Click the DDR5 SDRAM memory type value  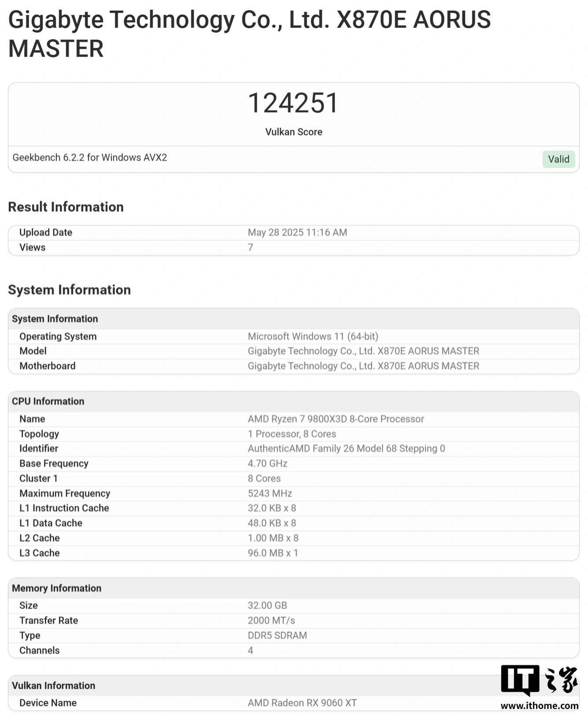click(x=277, y=635)
